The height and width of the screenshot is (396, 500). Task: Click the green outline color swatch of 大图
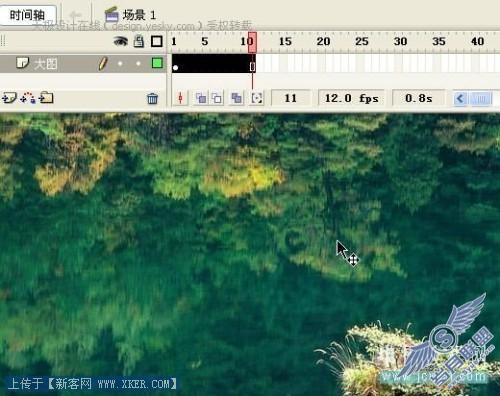(x=157, y=63)
